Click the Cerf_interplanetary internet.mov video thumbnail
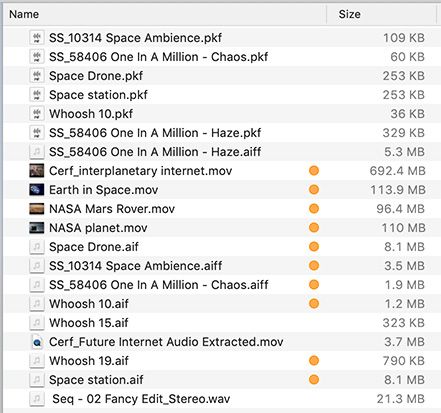 37,171
